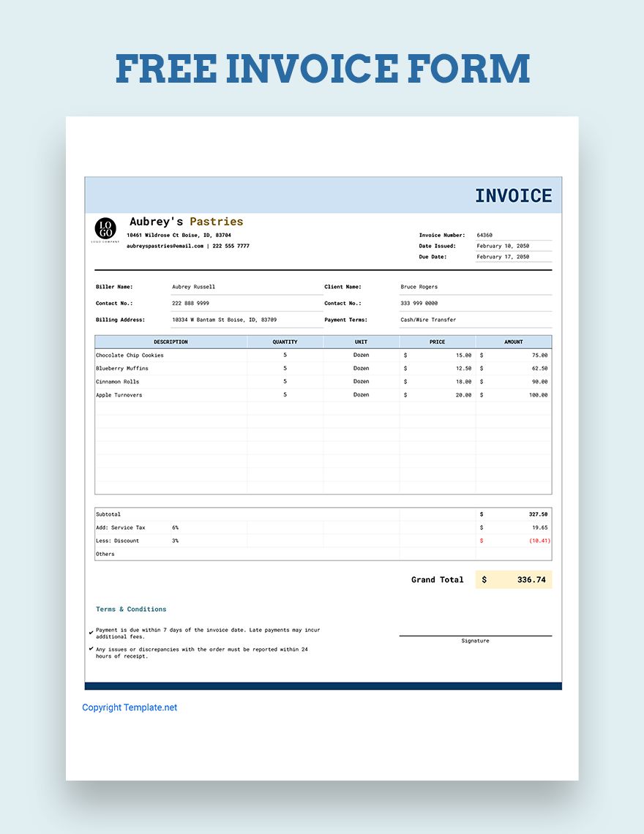Select the yellow highlighted total cell

point(514,579)
